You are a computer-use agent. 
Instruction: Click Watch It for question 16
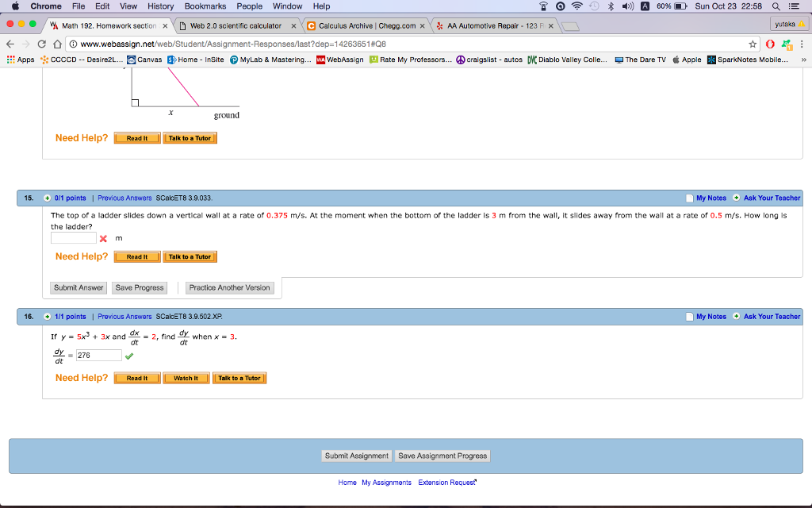coord(186,379)
